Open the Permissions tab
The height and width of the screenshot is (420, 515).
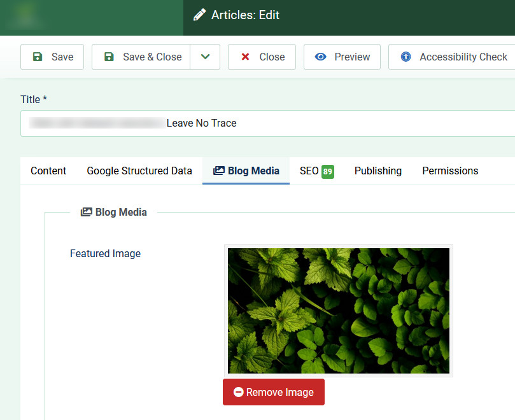pos(450,171)
